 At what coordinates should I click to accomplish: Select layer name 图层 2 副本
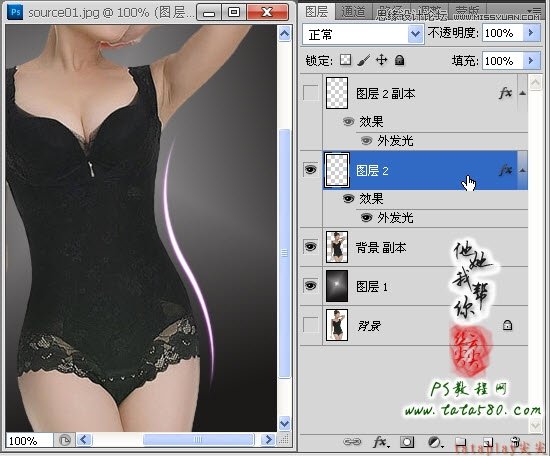coord(385,94)
